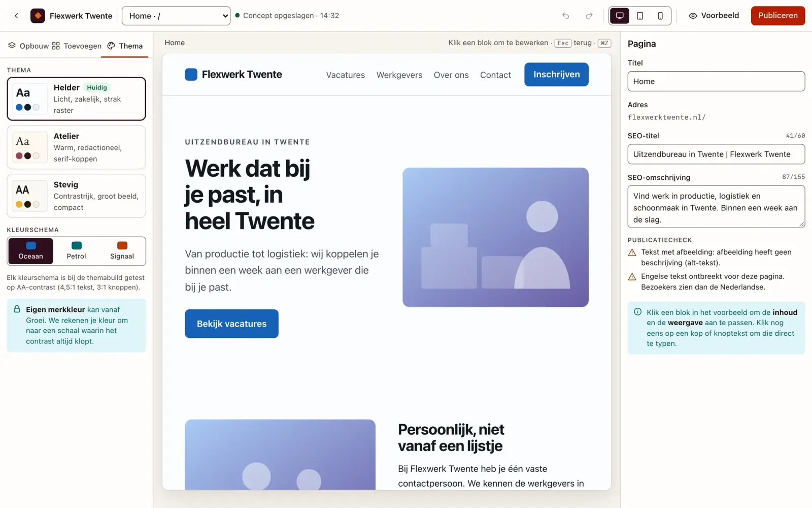The width and height of the screenshot is (812, 508).
Task: Click the Bekijk vacatures button
Action: pyautogui.click(x=231, y=324)
